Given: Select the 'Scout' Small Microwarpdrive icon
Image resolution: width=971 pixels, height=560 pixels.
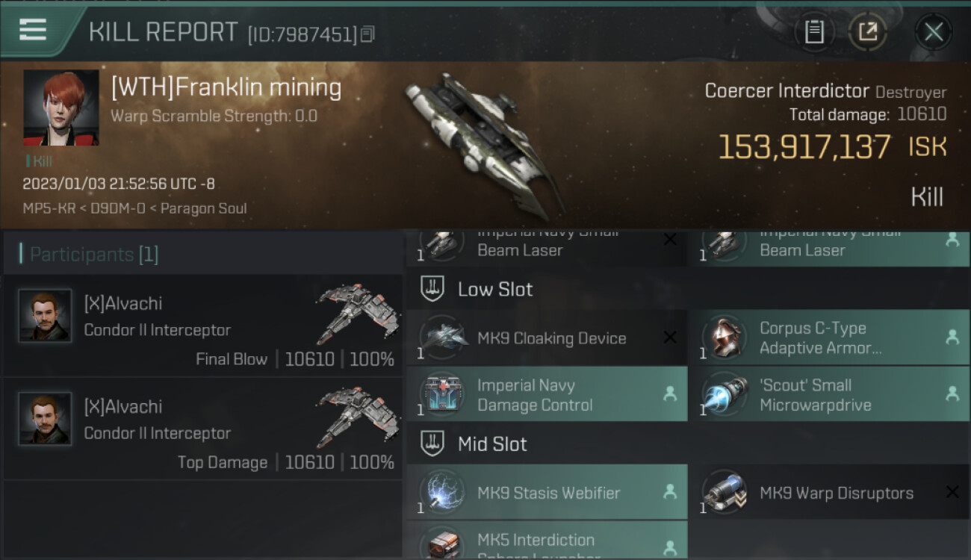Looking at the screenshot, I should click(725, 394).
